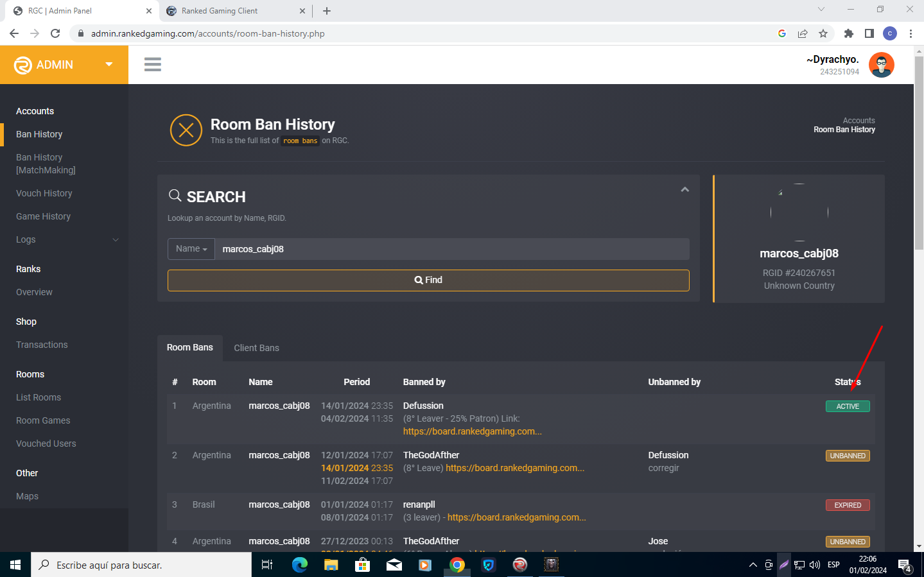Open List Rooms sidebar item

tap(39, 397)
